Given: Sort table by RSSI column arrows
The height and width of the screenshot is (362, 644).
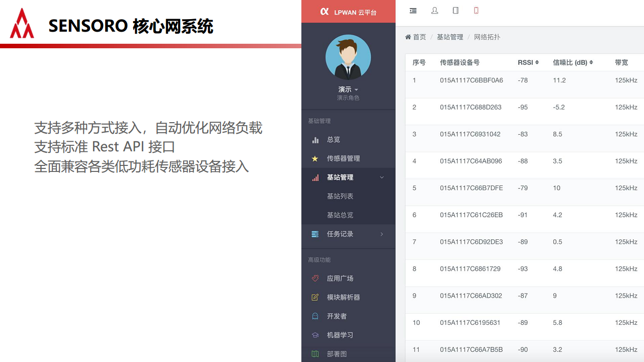Looking at the screenshot, I should point(537,63).
